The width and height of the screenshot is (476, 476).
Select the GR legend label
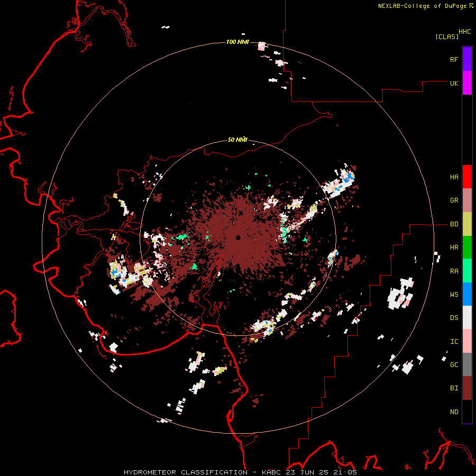454,200
